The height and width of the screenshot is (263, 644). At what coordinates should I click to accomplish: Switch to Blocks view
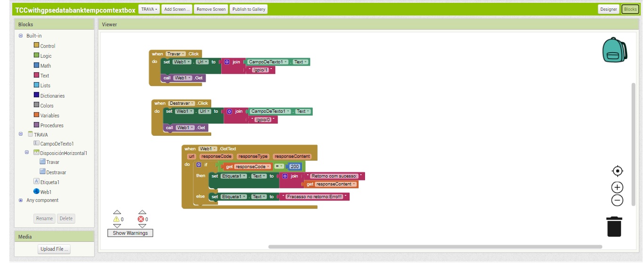(630, 9)
